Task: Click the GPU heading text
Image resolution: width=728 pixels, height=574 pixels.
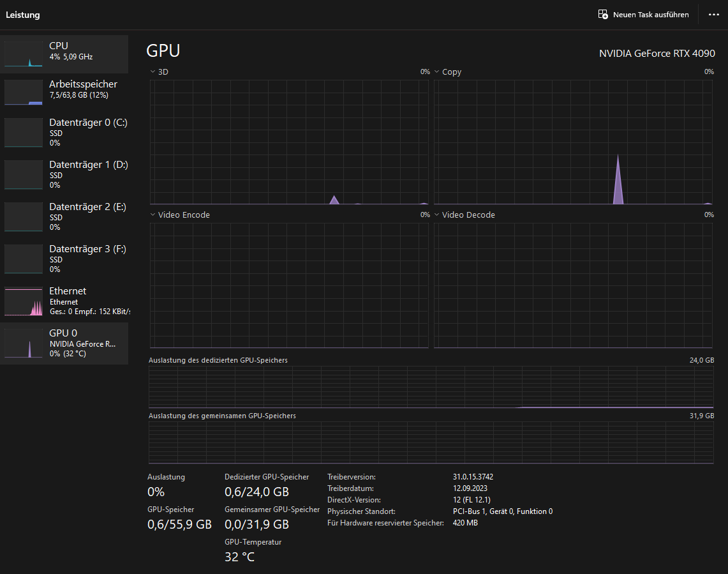Action: 163,50
